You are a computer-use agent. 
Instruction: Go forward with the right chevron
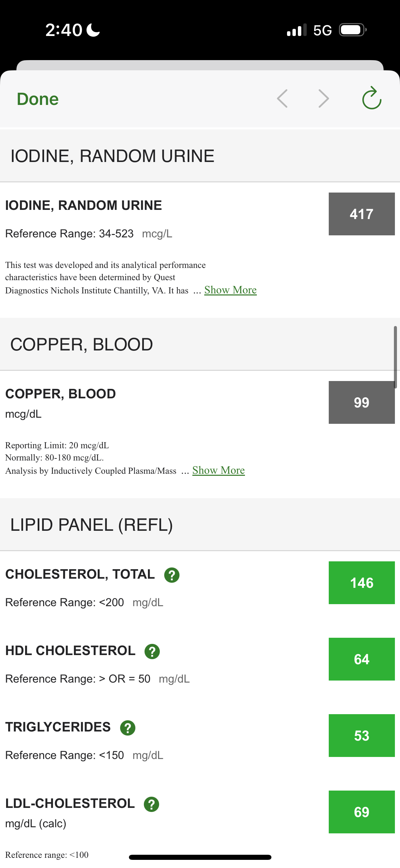324,98
